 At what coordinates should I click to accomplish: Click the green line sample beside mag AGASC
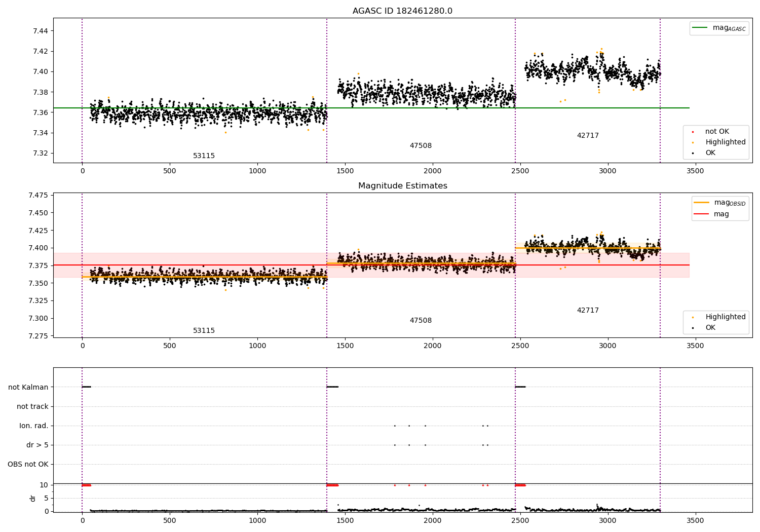click(x=700, y=28)
